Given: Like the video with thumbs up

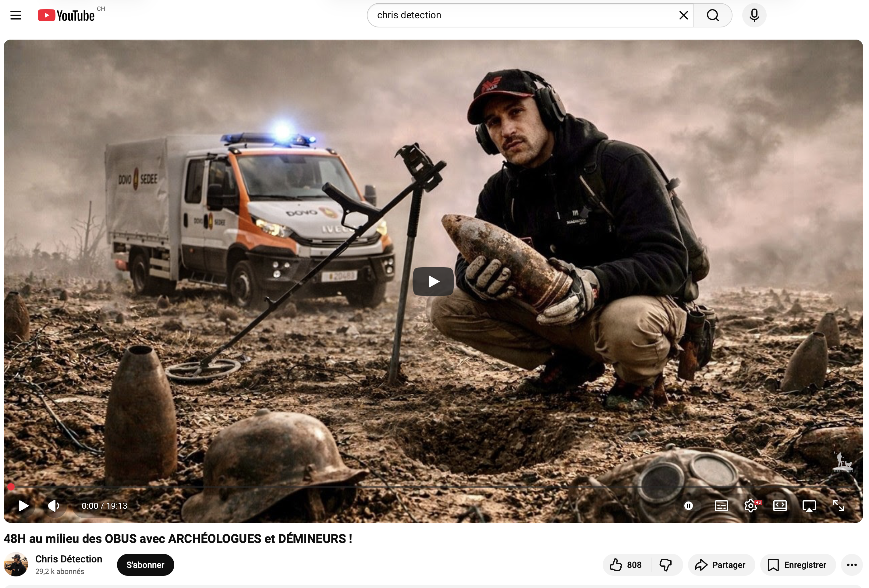Looking at the screenshot, I should [x=626, y=565].
